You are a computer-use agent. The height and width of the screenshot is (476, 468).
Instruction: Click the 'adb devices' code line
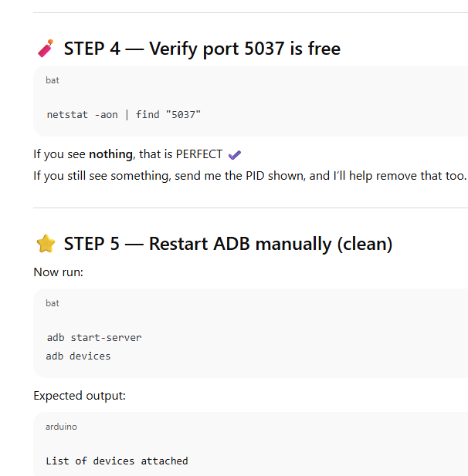[79, 356]
